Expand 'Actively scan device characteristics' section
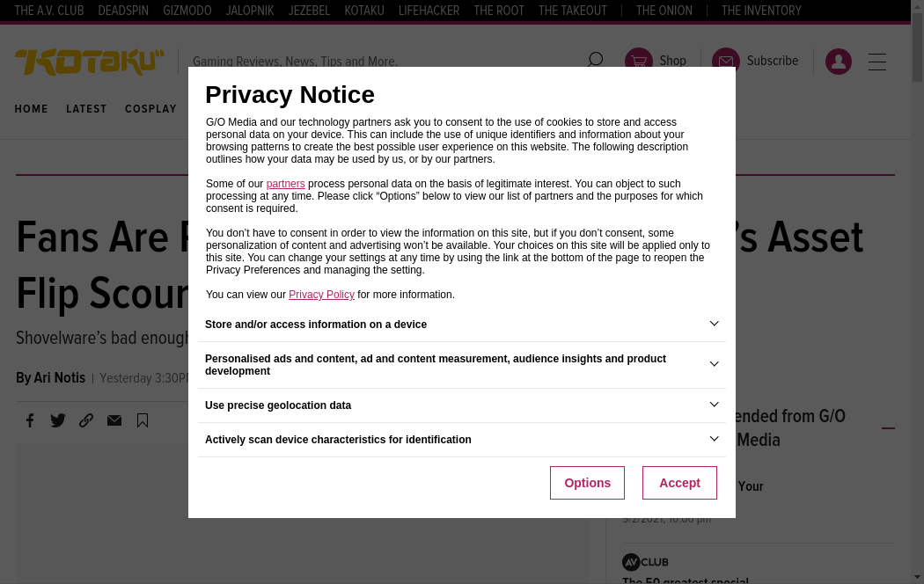Screen dimensions: 924x584 714,439
